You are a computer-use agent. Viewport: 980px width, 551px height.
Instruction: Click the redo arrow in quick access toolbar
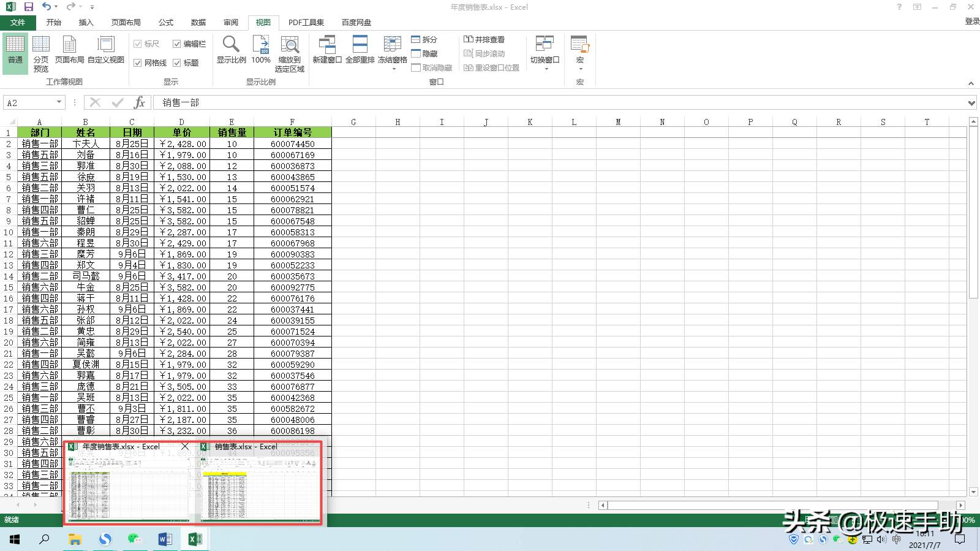coord(71,7)
